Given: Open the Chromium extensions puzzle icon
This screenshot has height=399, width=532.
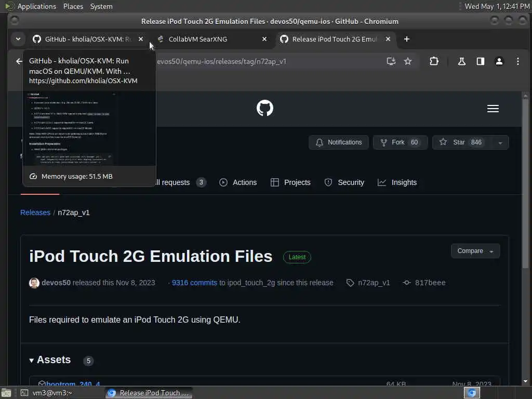Looking at the screenshot, I should [434, 61].
